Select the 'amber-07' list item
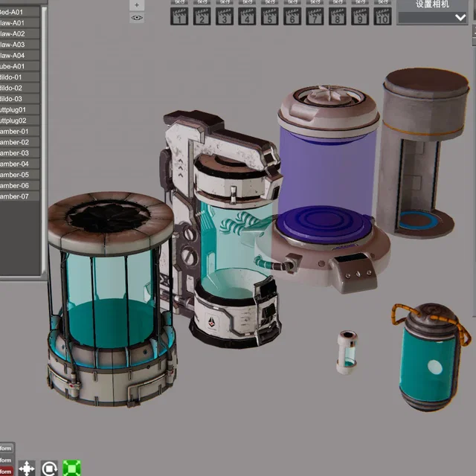This screenshot has width=476, height=476. 19,196
